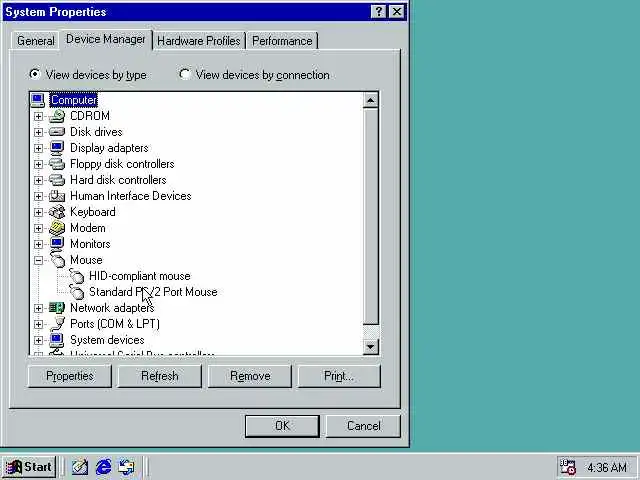This screenshot has width=640, height=480.
Task: Click the third Quick Launch icon after Internet Explorer
Action: point(126,467)
